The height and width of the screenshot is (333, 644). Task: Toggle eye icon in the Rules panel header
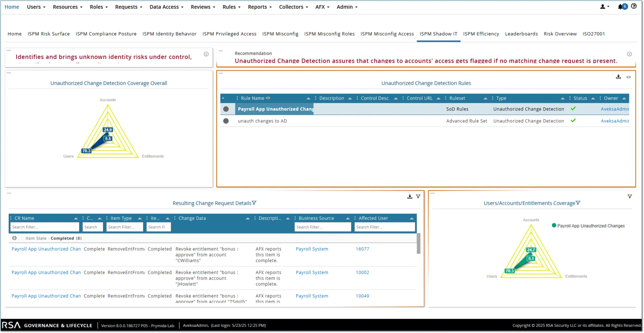pos(629,77)
